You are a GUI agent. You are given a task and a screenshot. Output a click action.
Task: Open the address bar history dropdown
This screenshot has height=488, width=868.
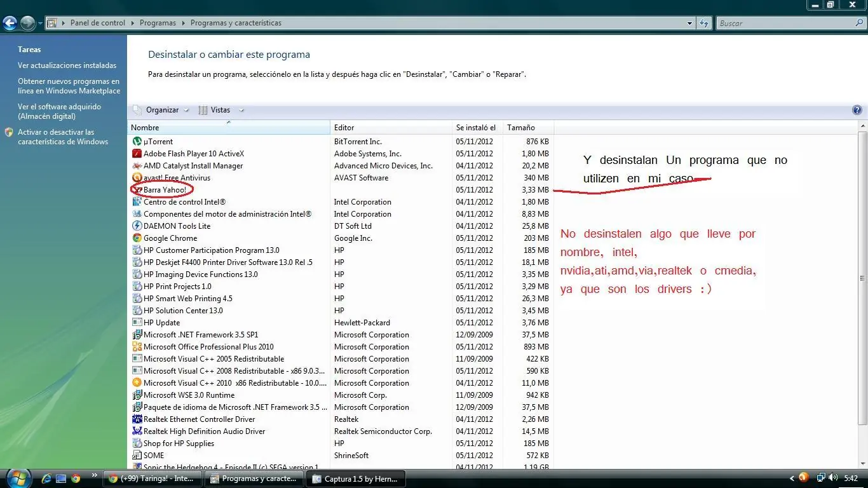[690, 23]
